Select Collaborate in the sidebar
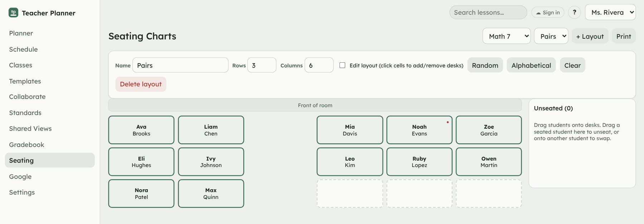The image size is (644, 224). pyautogui.click(x=50, y=97)
